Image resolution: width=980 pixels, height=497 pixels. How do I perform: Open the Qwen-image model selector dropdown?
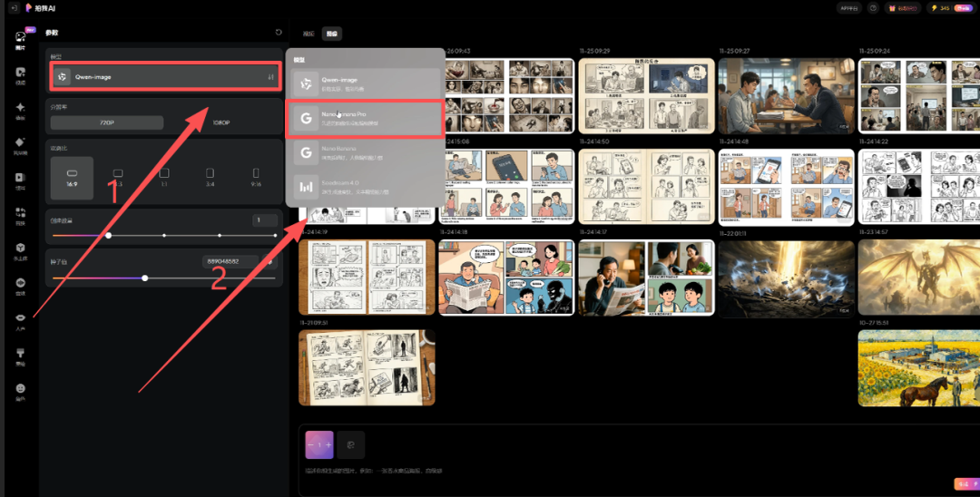[164, 77]
